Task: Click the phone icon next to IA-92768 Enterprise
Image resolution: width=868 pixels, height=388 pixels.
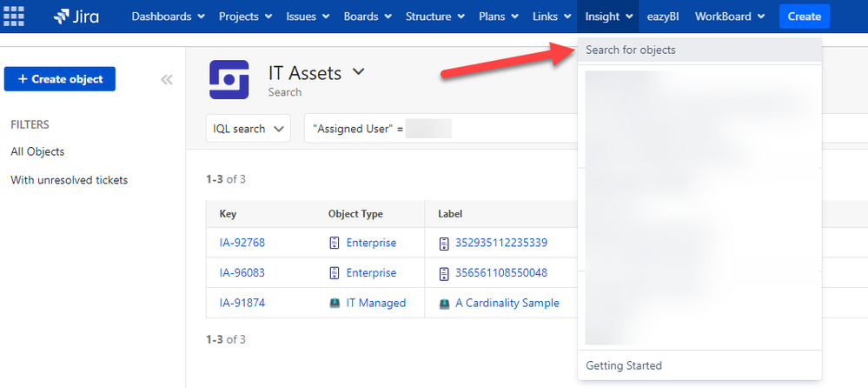Action: (335, 243)
